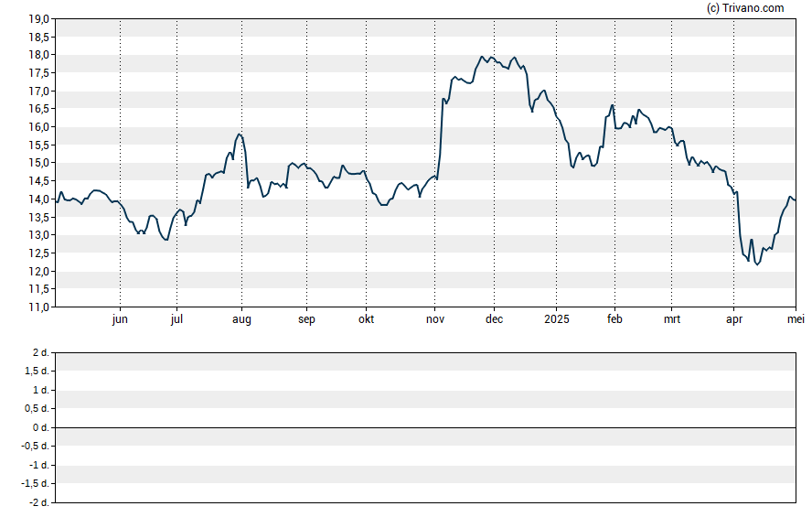This screenshot has height=517, width=812.
Task: Click the '-2 d.' lower axis label
Action: coord(39,502)
